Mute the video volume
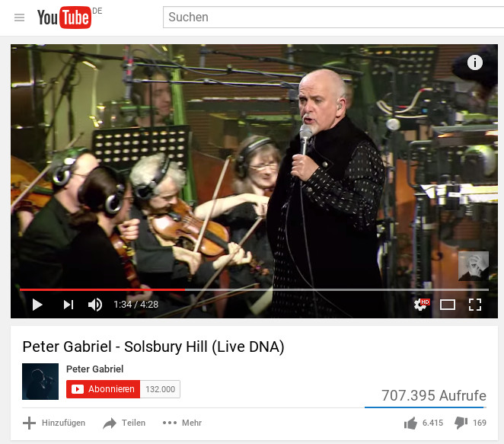 95,305
